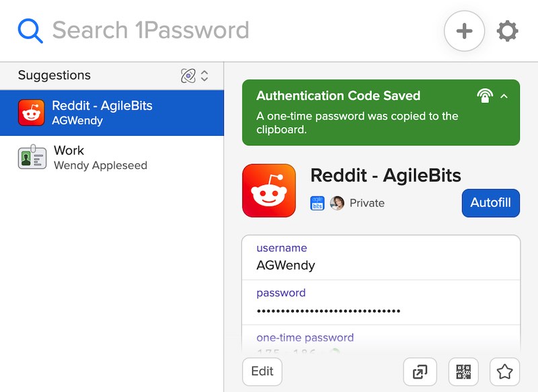The height and width of the screenshot is (392, 538).
Task: Click the large Reddit icon in details
Action: click(x=269, y=190)
